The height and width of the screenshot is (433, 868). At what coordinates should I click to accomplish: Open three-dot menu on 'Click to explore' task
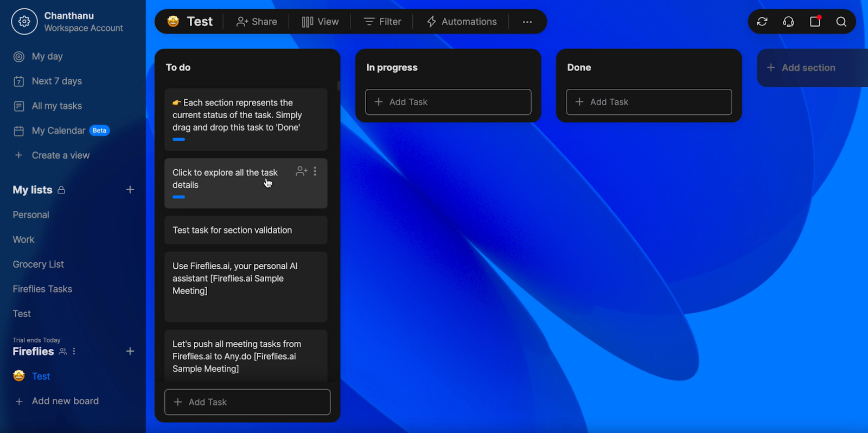315,171
